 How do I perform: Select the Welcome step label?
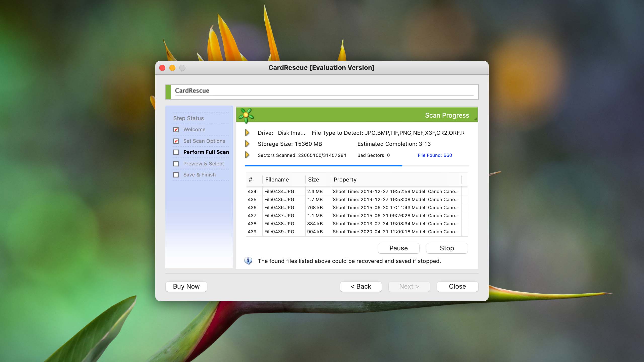click(x=194, y=129)
